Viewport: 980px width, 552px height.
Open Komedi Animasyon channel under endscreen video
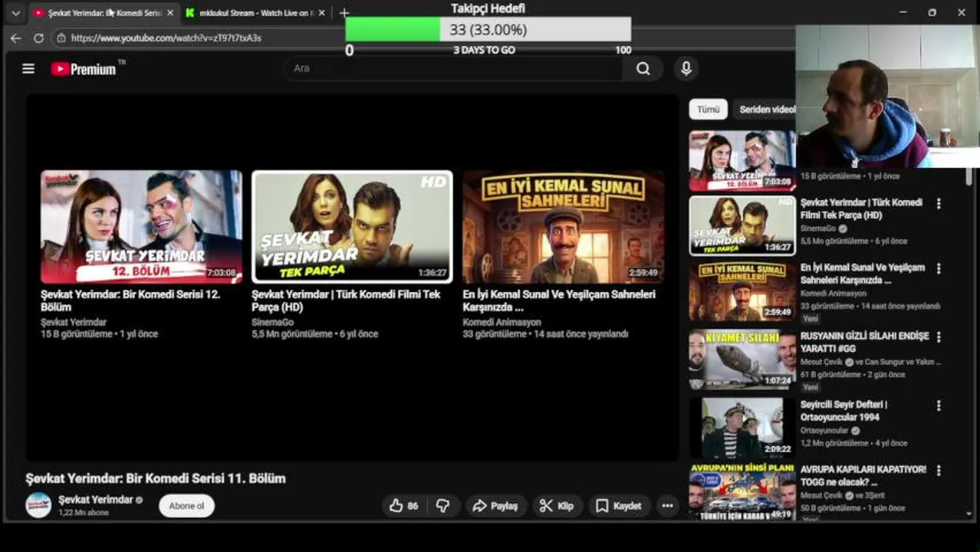point(502,323)
